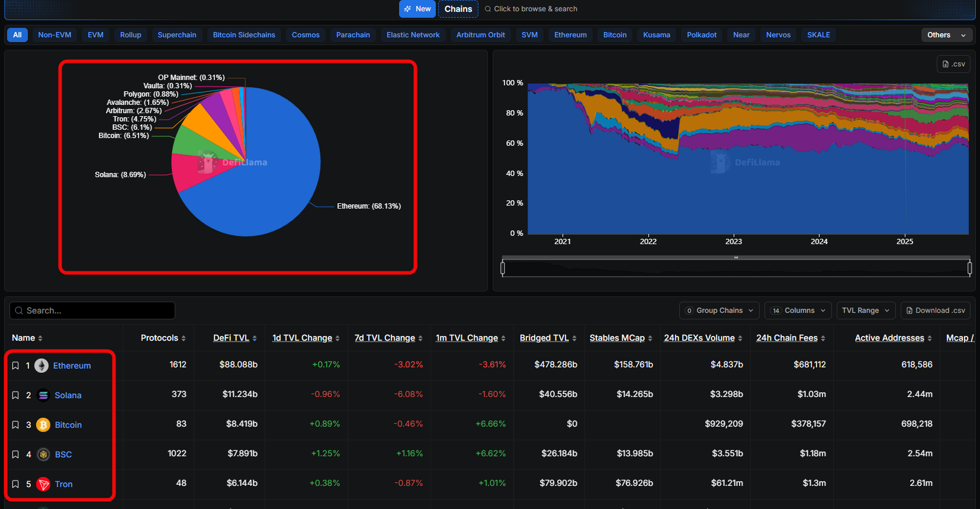Switch to the Superchain filter tab
The height and width of the screenshot is (509, 980).
click(176, 35)
